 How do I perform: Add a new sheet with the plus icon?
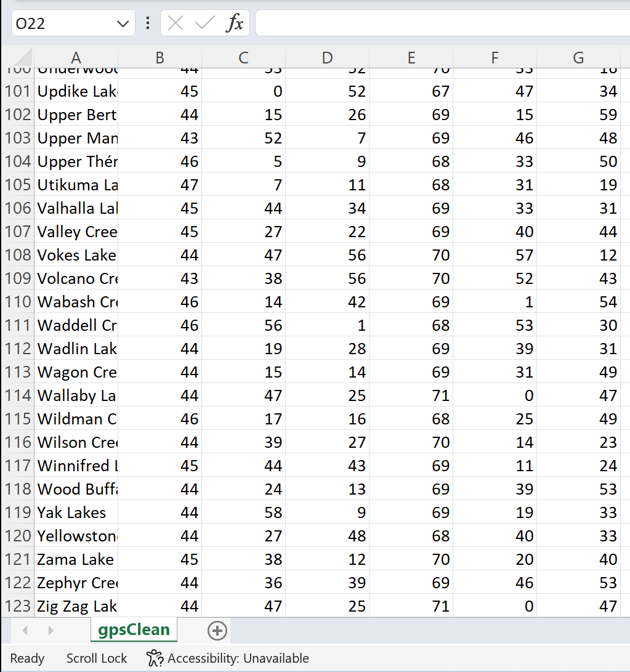click(x=217, y=631)
